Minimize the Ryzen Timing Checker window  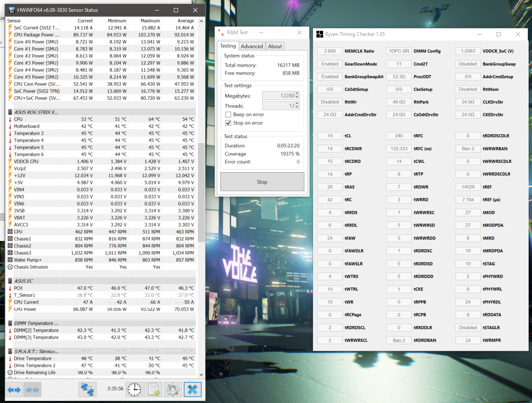click(x=480, y=34)
